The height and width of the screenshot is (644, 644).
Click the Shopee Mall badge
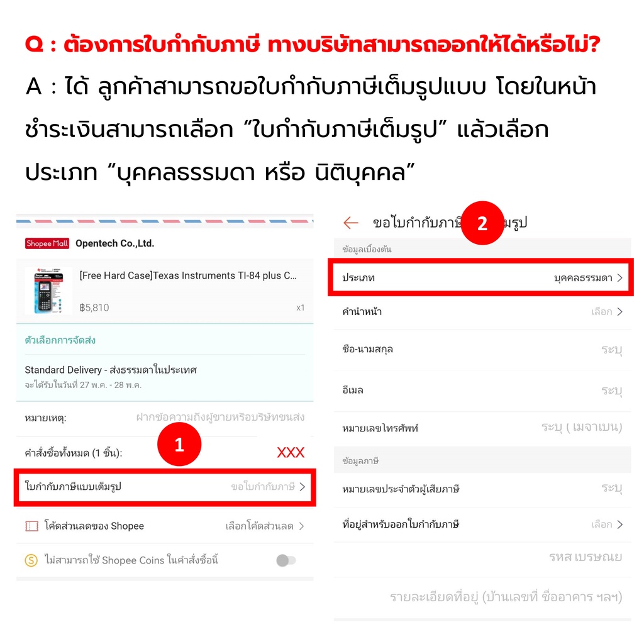47,243
